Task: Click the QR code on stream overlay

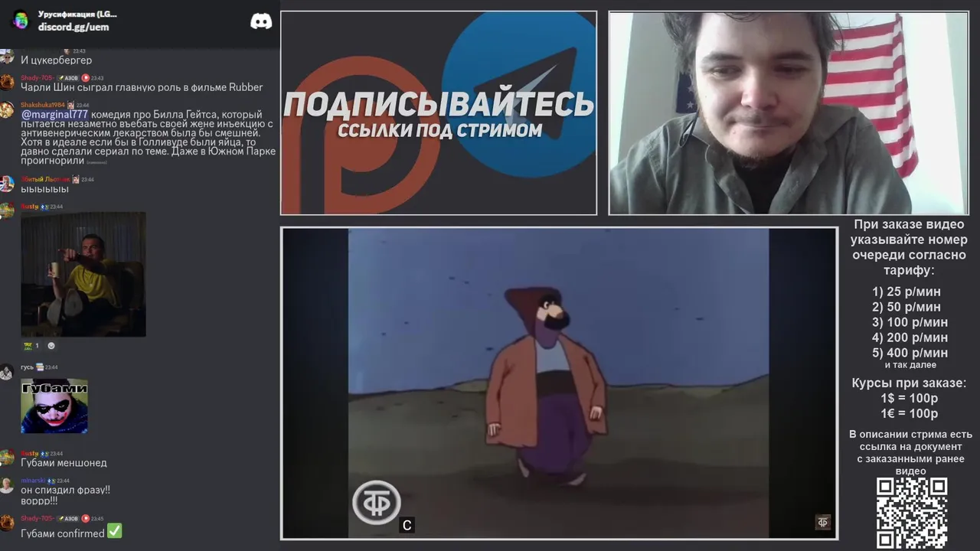Action: (x=912, y=513)
